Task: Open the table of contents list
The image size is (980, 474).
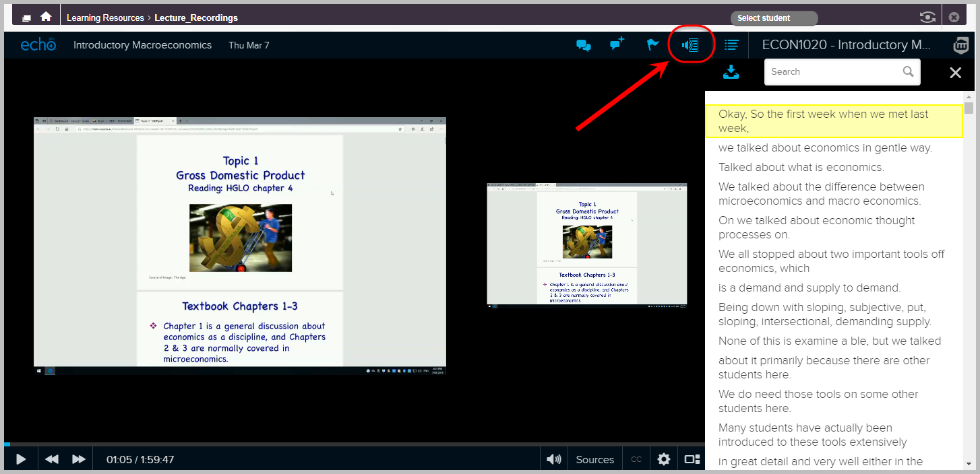Action: click(733, 44)
